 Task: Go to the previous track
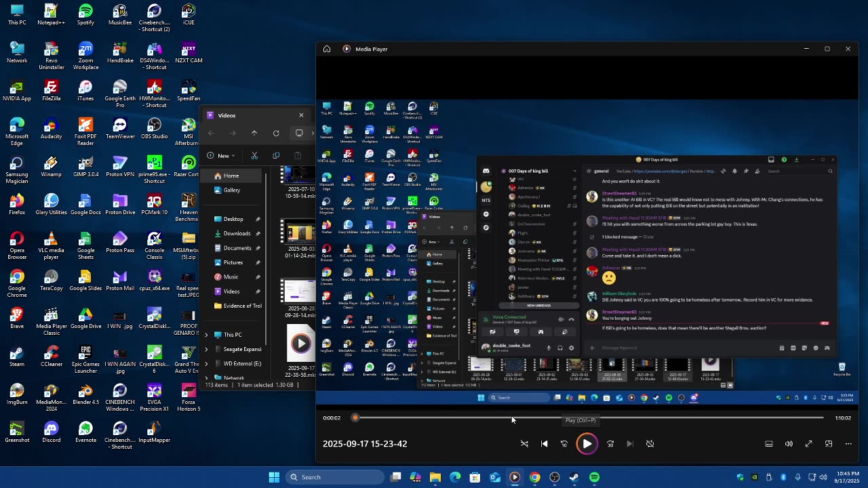544,444
